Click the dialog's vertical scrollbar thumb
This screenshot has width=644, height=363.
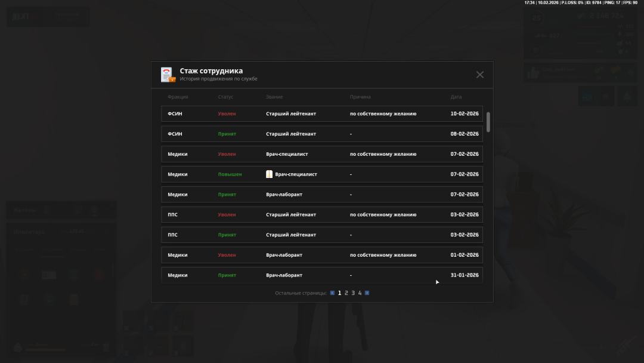[x=488, y=122]
